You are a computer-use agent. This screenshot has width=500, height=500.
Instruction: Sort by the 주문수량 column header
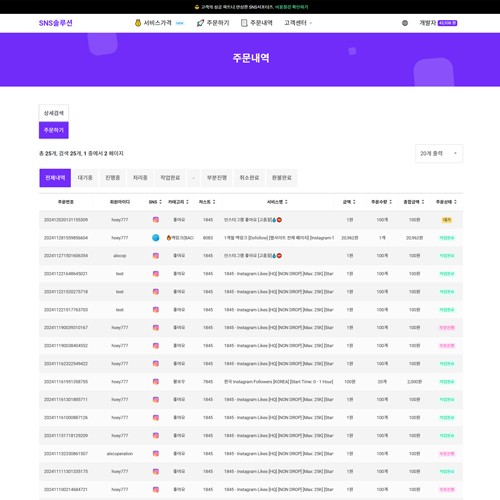[381, 202]
